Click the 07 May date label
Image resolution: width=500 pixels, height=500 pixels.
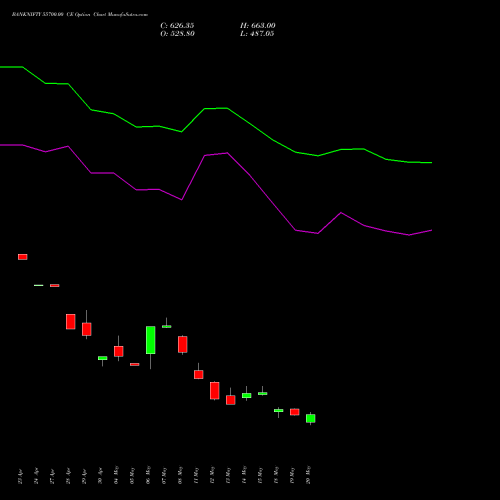coord(164,475)
